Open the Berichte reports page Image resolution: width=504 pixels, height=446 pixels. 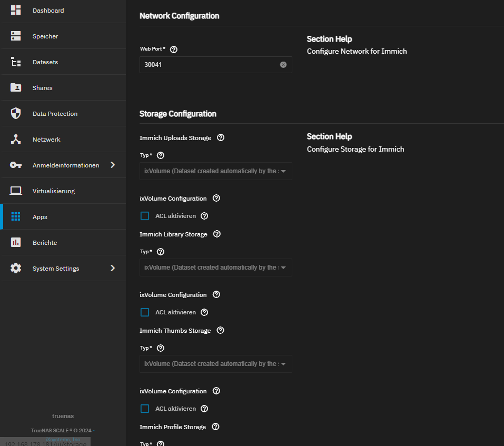pyautogui.click(x=45, y=243)
